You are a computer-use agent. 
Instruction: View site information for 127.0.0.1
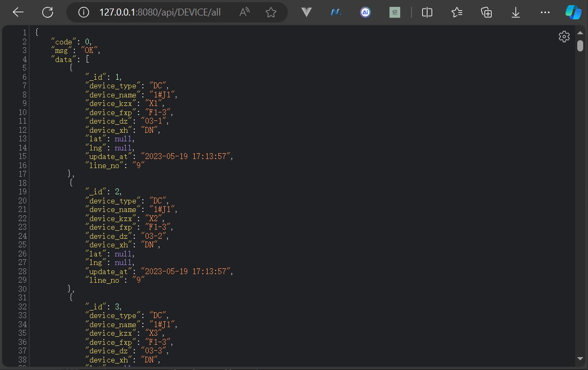(x=83, y=12)
